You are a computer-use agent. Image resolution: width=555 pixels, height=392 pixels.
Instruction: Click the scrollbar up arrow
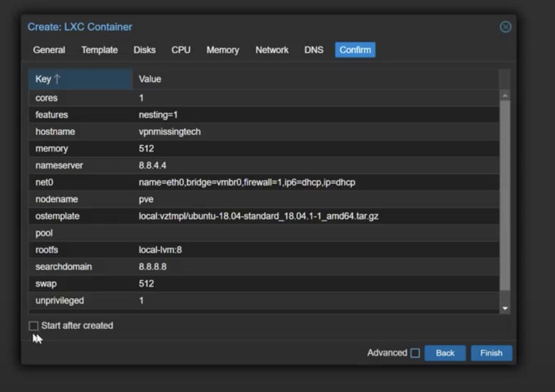505,96
